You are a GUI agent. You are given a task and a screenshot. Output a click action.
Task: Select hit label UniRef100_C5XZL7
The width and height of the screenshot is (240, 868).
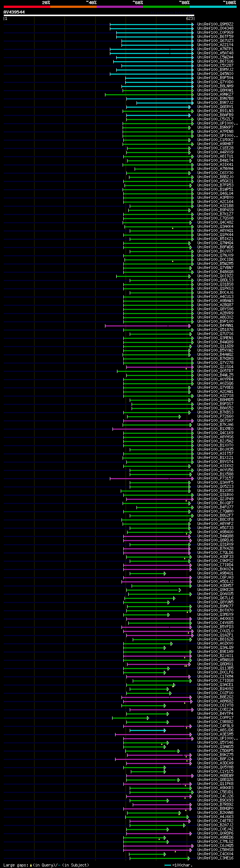pyautogui.click(x=215, y=119)
